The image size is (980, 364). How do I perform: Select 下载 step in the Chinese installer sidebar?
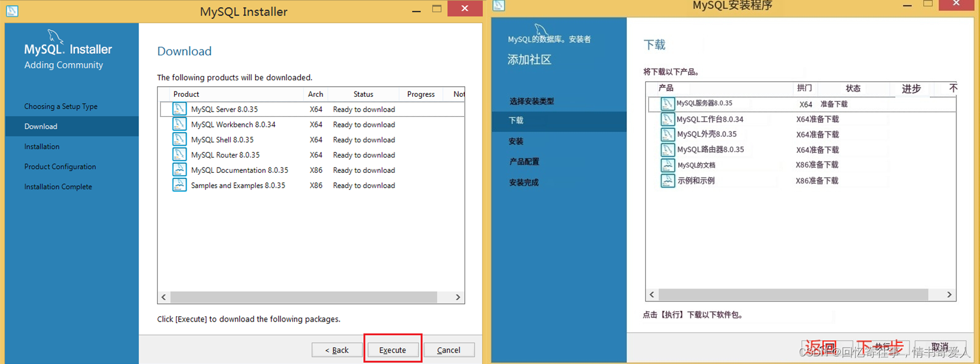559,120
